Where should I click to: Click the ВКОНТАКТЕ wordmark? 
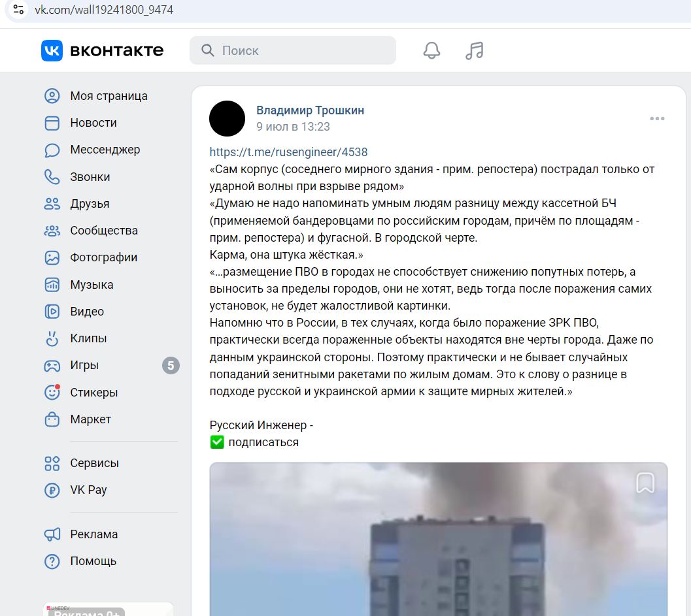117,51
